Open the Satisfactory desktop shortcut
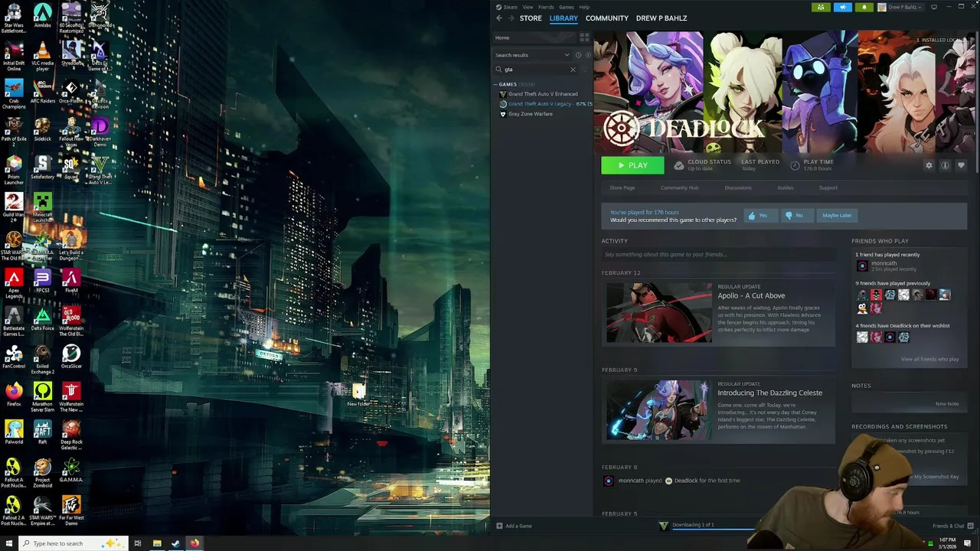The width and height of the screenshot is (980, 551). [42, 167]
